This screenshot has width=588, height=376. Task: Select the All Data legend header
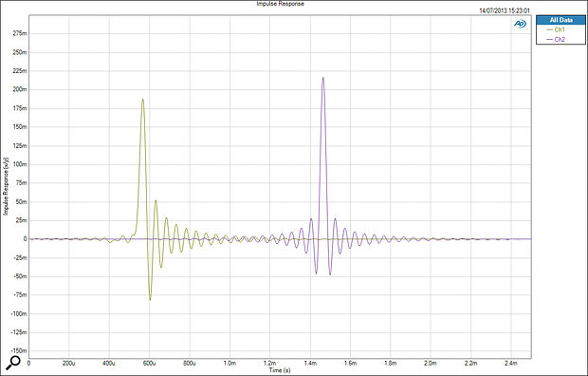click(x=560, y=20)
